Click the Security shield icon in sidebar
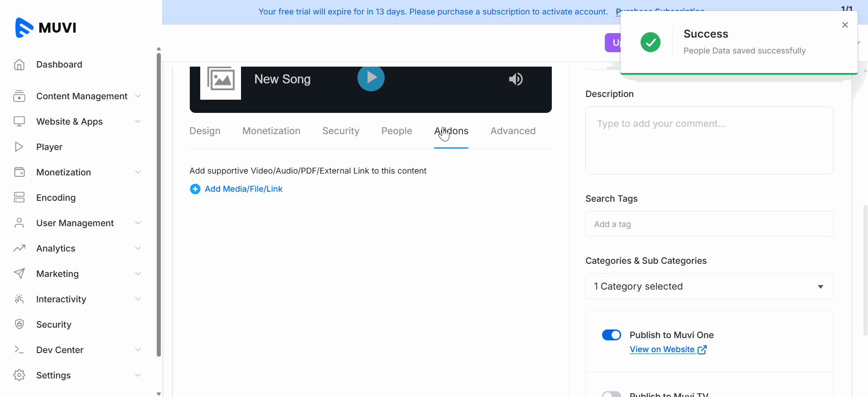 click(19, 324)
